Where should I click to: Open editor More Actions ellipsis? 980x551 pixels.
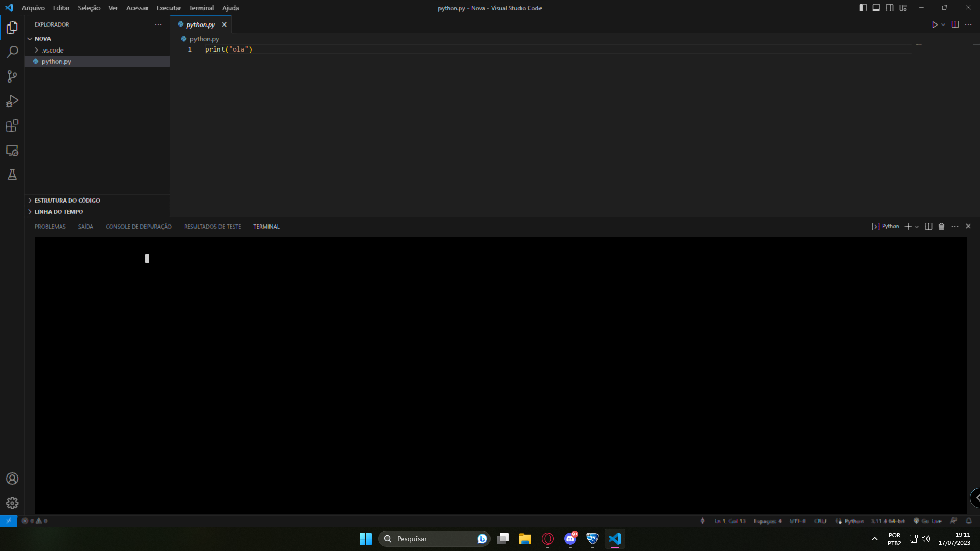pyautogui.click(x=968, y=24)
